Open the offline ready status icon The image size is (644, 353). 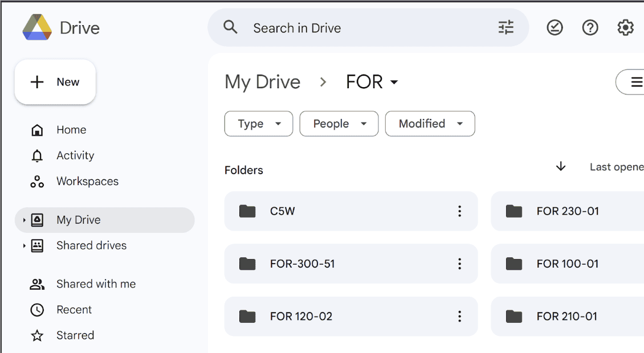click(x=555, y=27)
